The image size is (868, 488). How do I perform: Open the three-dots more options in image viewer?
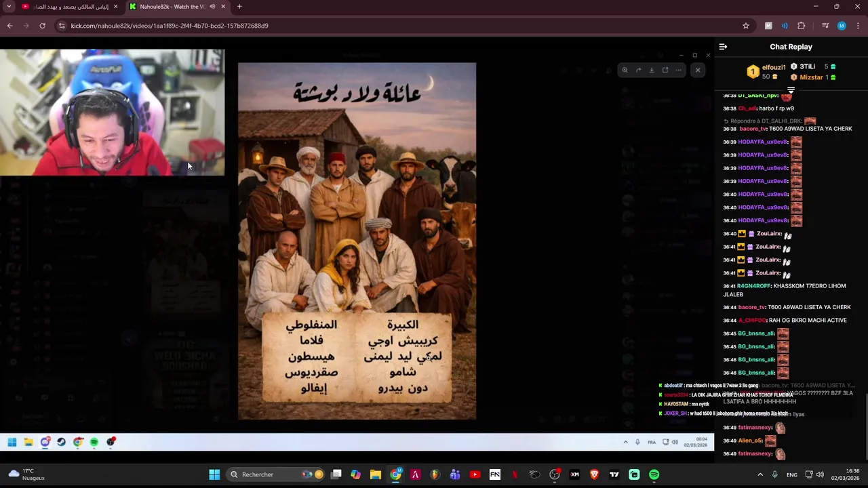(x=678, y=70)
